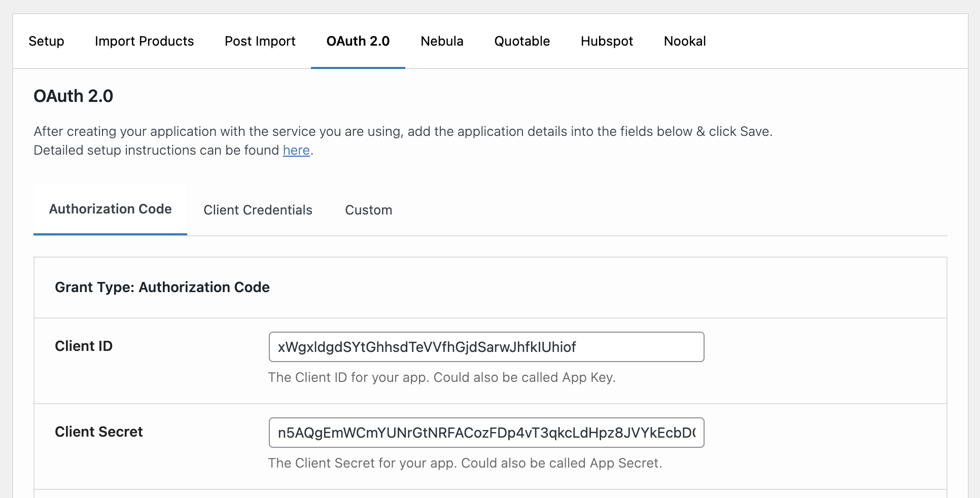Switch to Client Credentials grant tab
Image resolution: width=980 pixels, height=498 pixels.
pos(258,210)
